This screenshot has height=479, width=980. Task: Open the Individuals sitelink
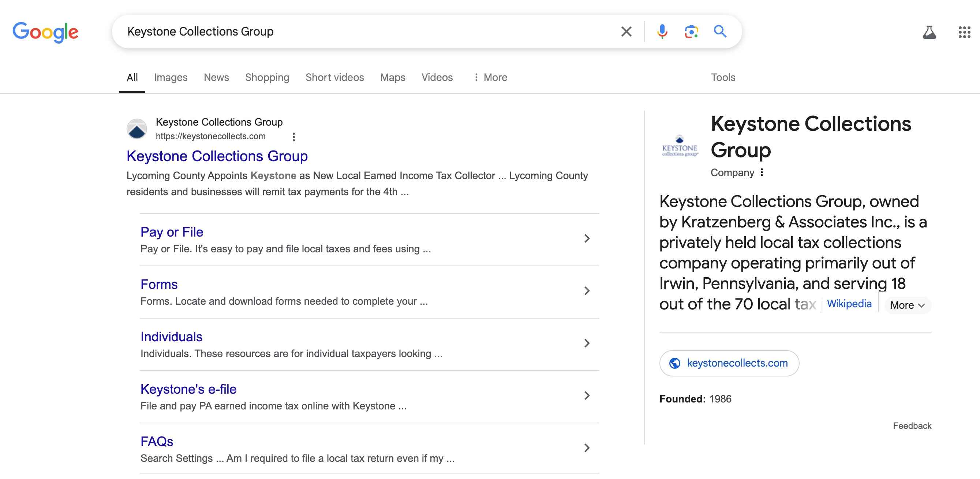(171, 337)
